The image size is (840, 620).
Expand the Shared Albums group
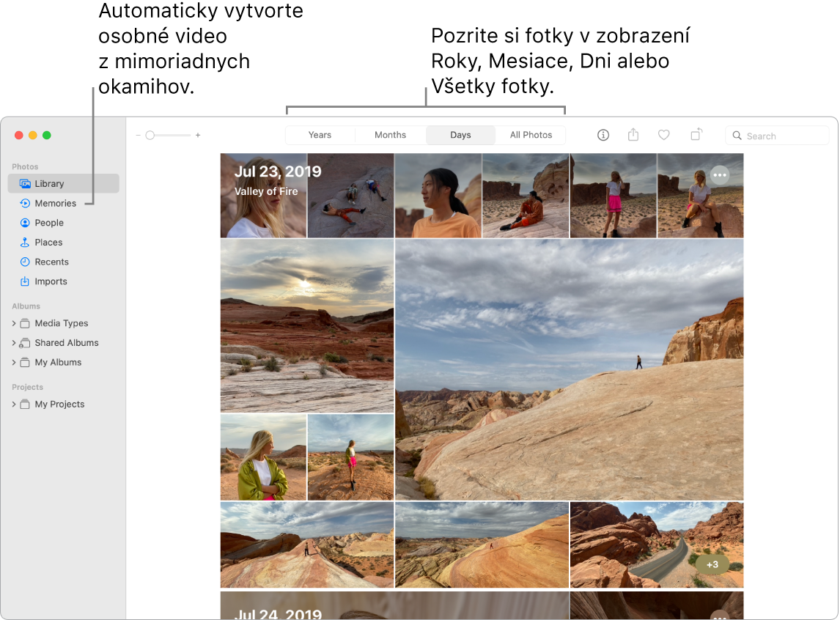click(x=14, y=343)
